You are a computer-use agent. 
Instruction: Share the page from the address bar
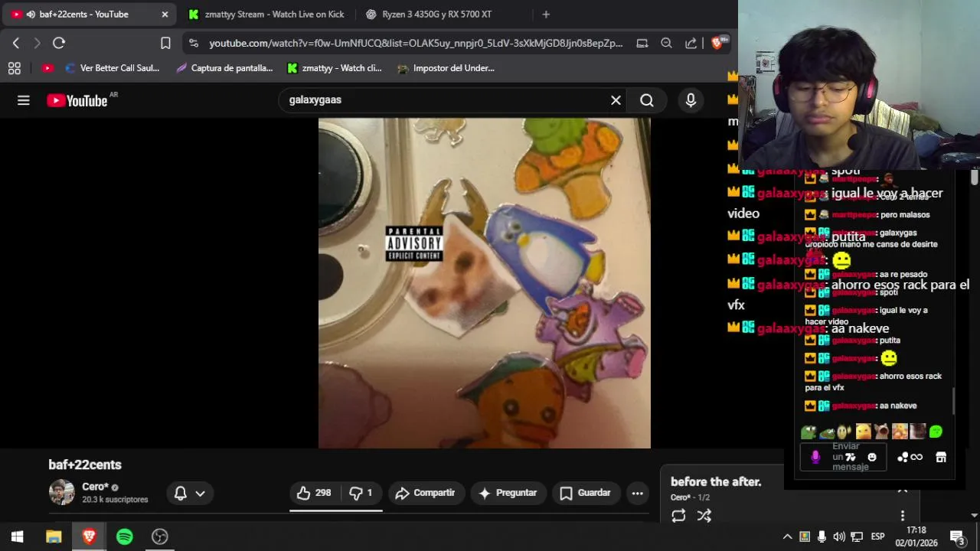tap(691, 44)
